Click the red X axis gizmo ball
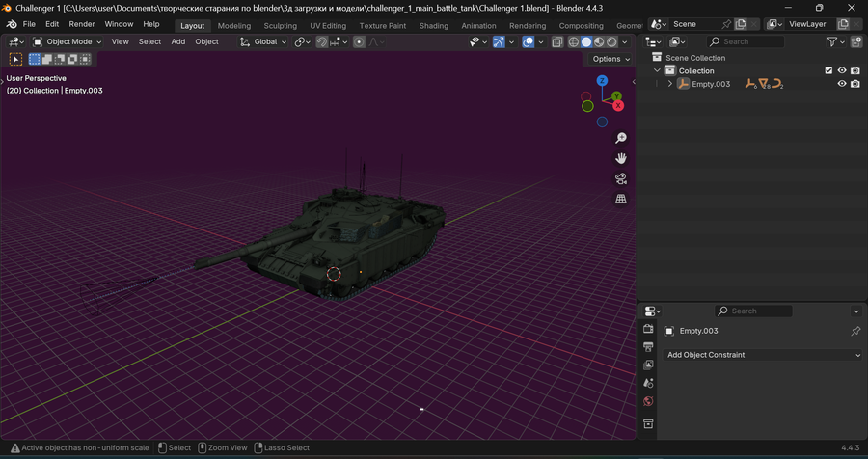This screenshot has width=868, height=459. (618, 106)
